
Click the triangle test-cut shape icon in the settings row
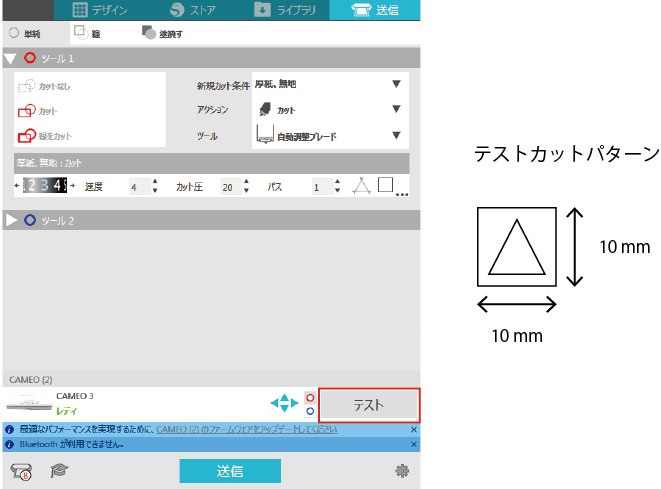click(x=361, y=186)
